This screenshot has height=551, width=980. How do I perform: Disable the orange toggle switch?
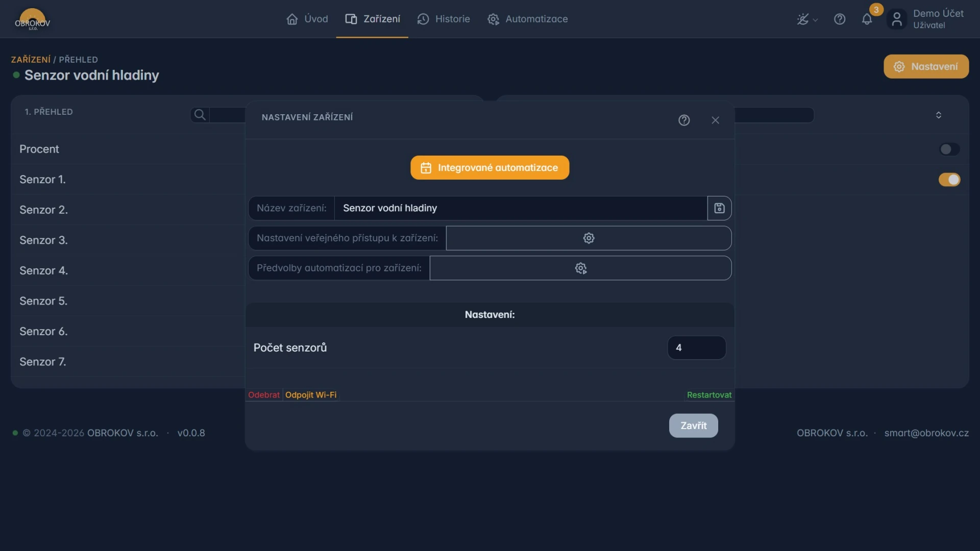[949, 180]
